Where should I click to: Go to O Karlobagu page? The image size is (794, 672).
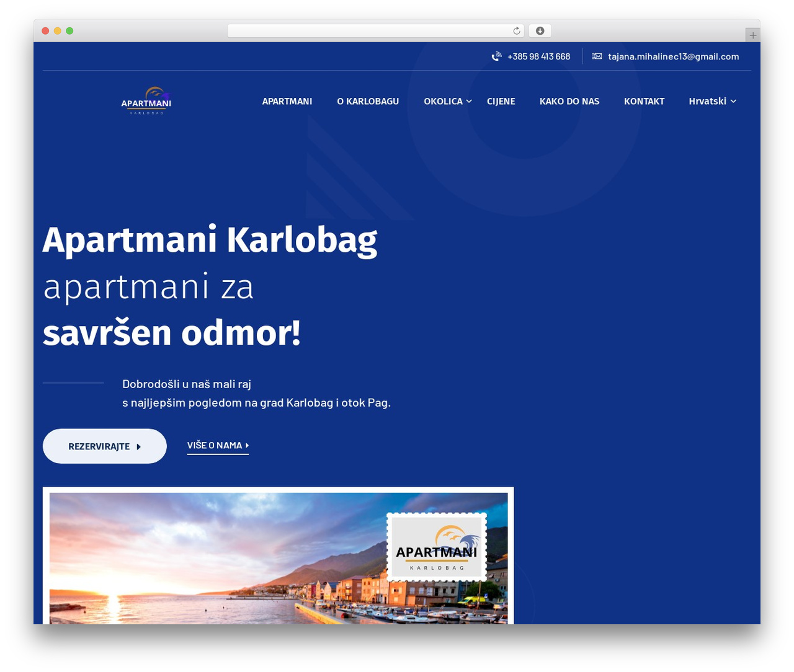point(368,101)
